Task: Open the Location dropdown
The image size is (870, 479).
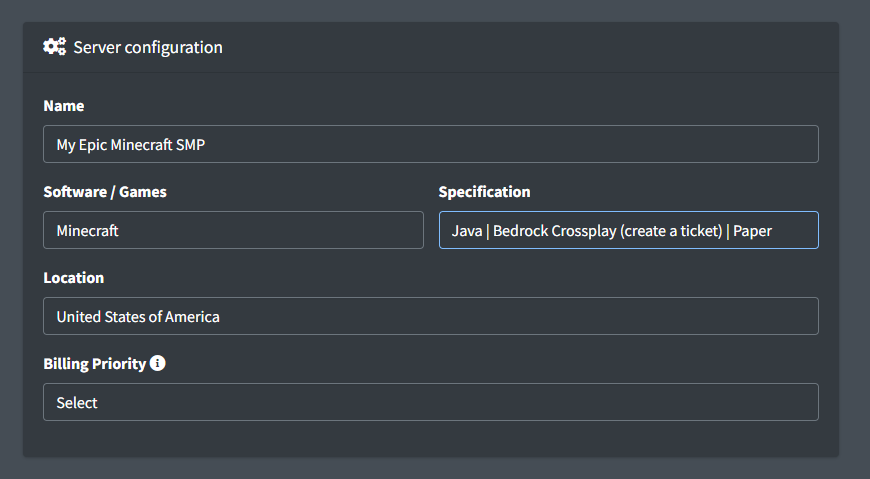Action: click(x=430, y=316)
